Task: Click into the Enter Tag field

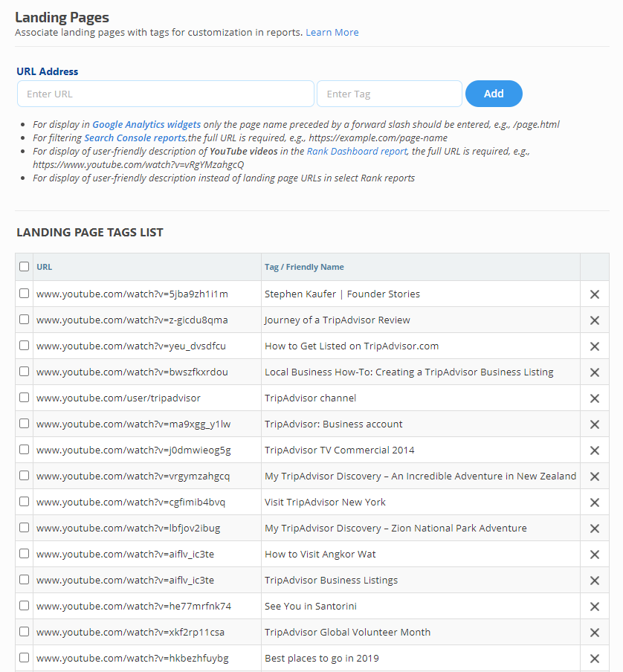Action: click(x=390, y=94)
